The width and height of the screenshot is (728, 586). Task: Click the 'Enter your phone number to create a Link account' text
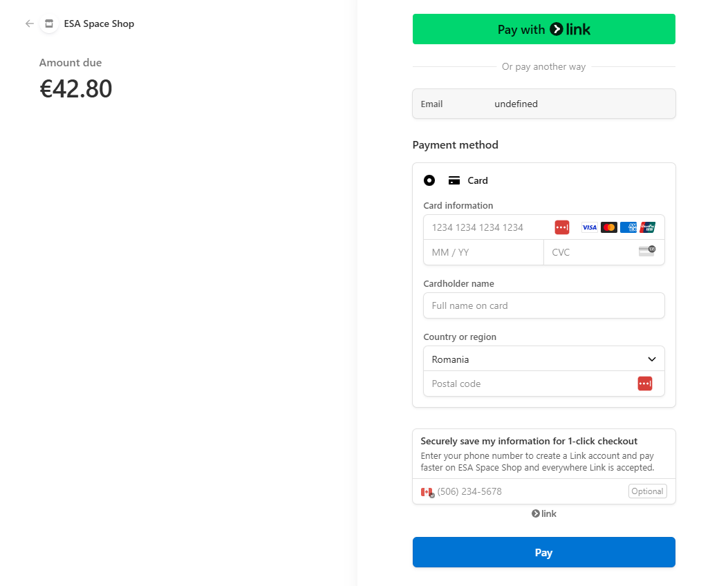pyautogui.click(x=537, y=462)
